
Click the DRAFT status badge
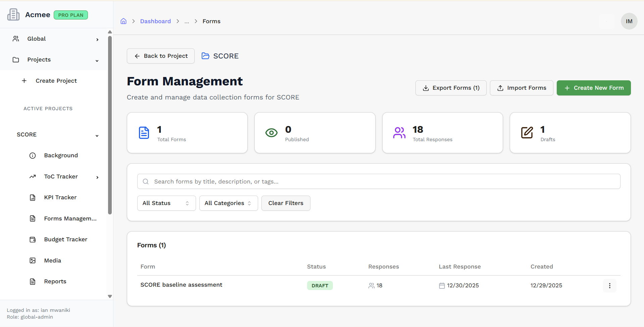pos(320,286)
